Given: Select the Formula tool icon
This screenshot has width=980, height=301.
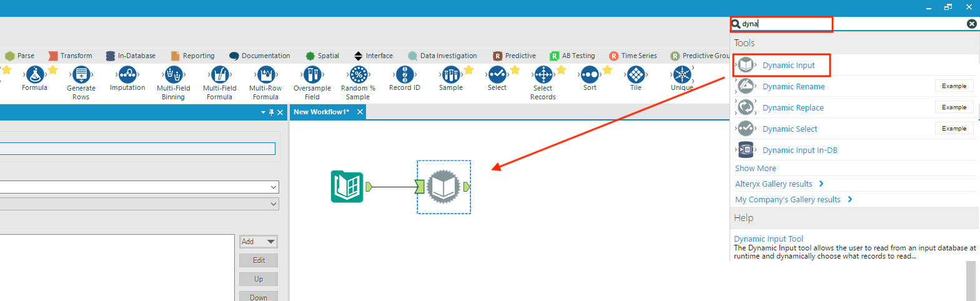Looking at the screenshot, I should (x=35, y=75).
